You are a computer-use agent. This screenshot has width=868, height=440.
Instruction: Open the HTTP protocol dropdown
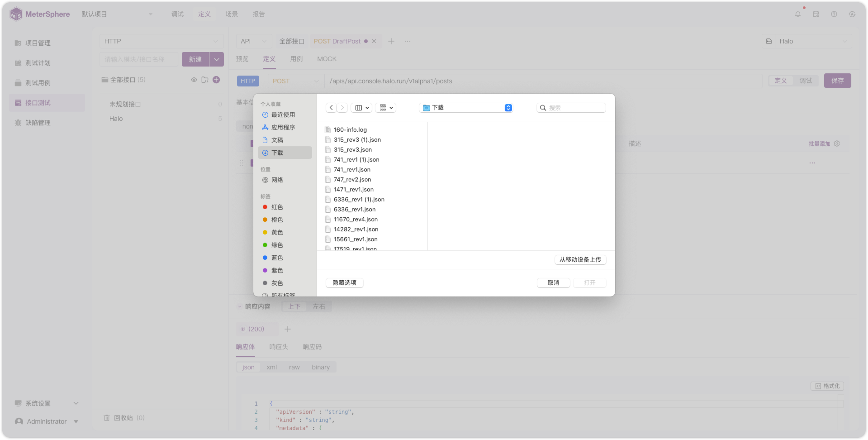[x=161, y=41]
